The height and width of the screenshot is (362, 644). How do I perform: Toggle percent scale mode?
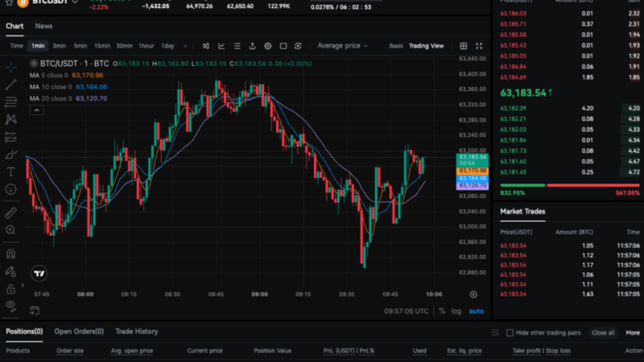(x=442, y=311)
